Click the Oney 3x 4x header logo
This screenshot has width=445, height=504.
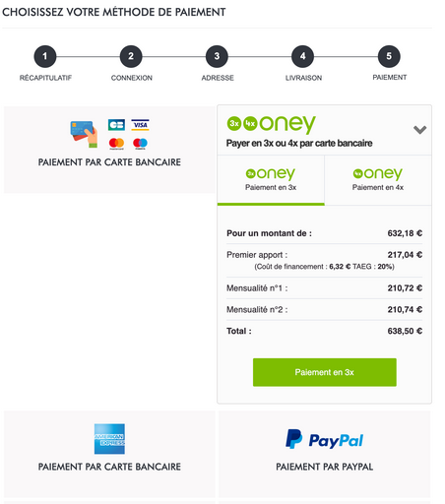coord(271,124)
